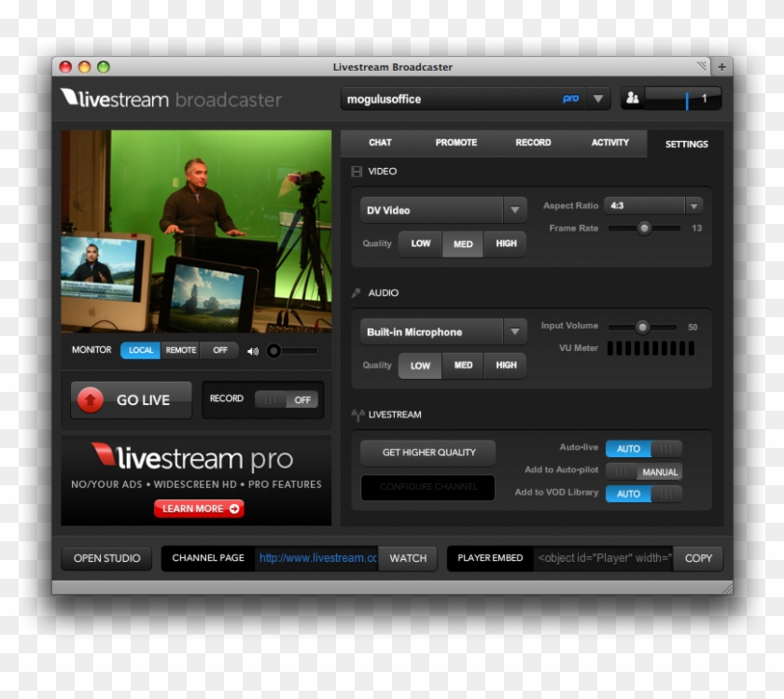Click the microphone icon beside AUDIO
Viewport: 784px width, 699px height.
point(356,293)
